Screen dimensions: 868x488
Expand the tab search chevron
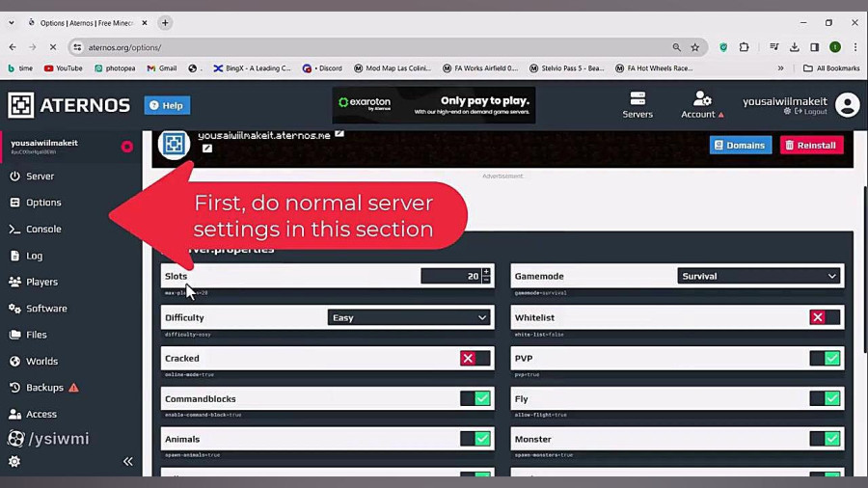(11, 23)
